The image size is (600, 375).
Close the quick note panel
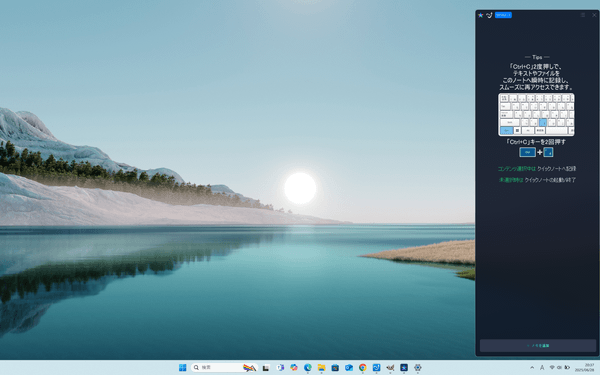coord(594,15)
